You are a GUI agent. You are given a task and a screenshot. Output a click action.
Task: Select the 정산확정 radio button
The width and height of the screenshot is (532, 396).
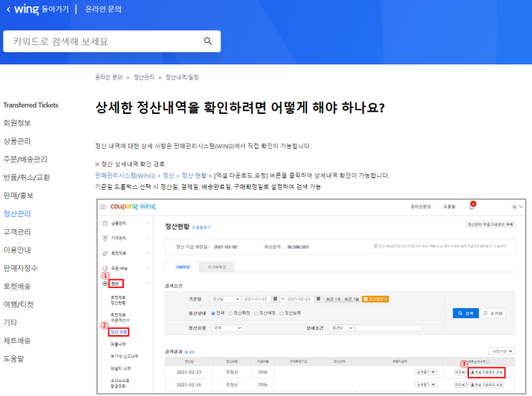(231, 314)
